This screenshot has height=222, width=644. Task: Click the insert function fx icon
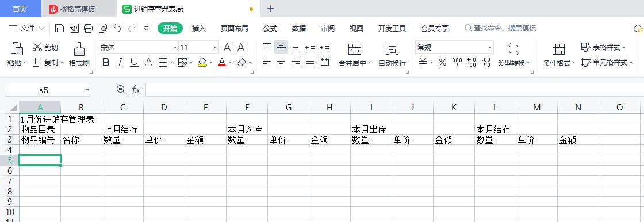[136, 90]
